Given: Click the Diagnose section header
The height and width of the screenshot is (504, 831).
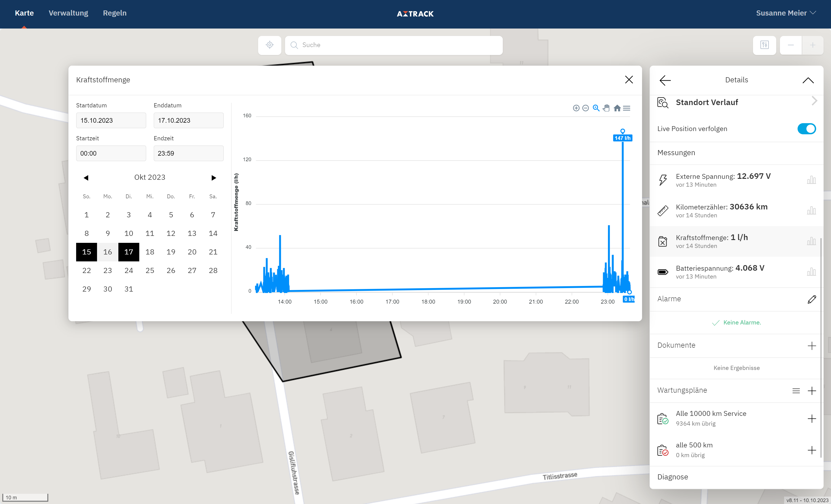Looking at the screenshot, I should click(x=672, y=477).
